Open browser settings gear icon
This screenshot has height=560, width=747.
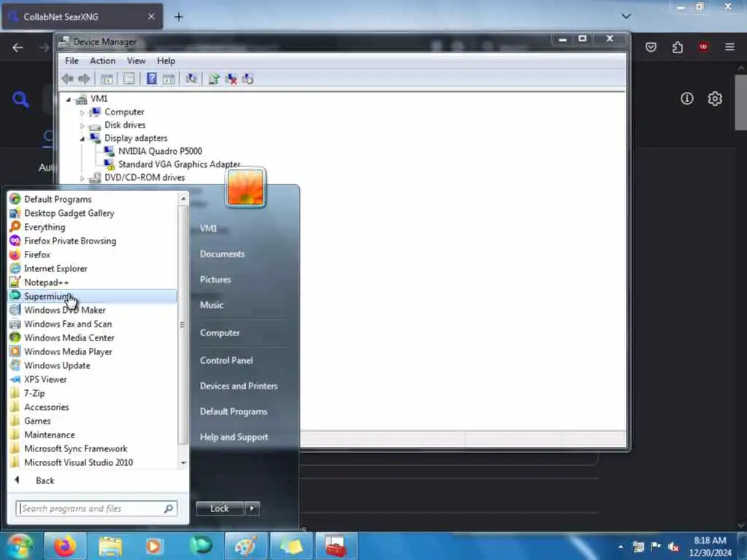pos(715,98)
